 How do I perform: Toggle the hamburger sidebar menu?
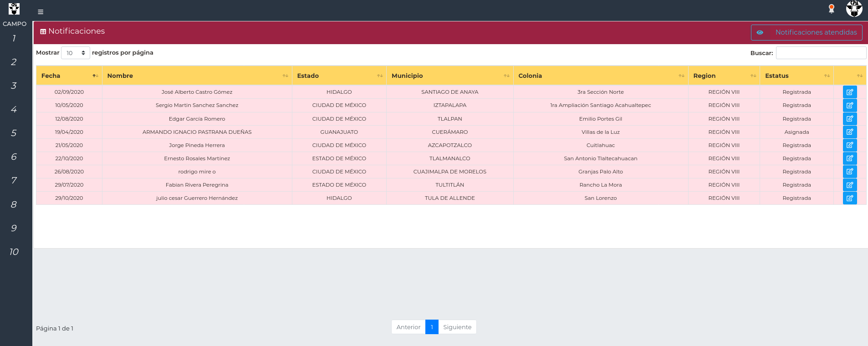[x=41, y=12]
